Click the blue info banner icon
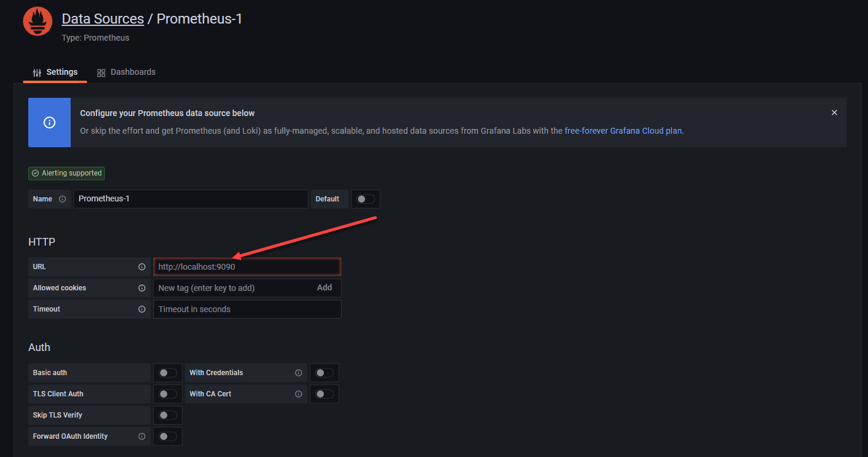The width and height of the screenshot is (868, 457). point(49,122)
